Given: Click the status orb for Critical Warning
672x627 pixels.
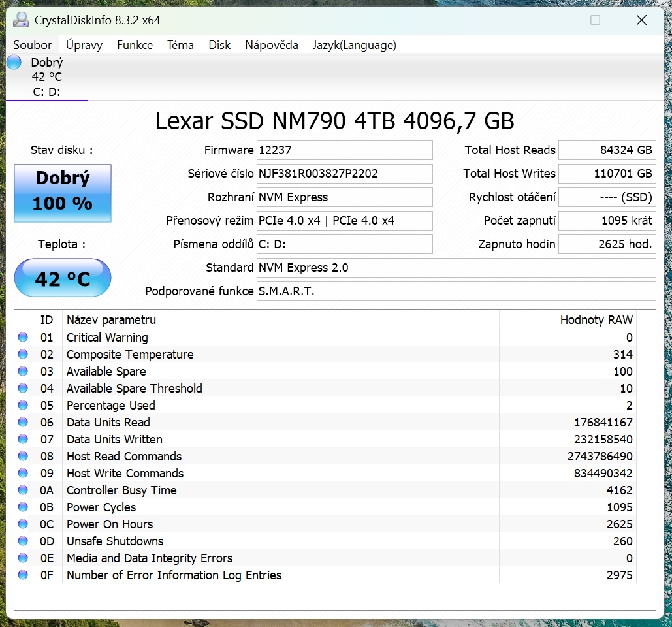Looking at the screenshot, I should [23, 337].
